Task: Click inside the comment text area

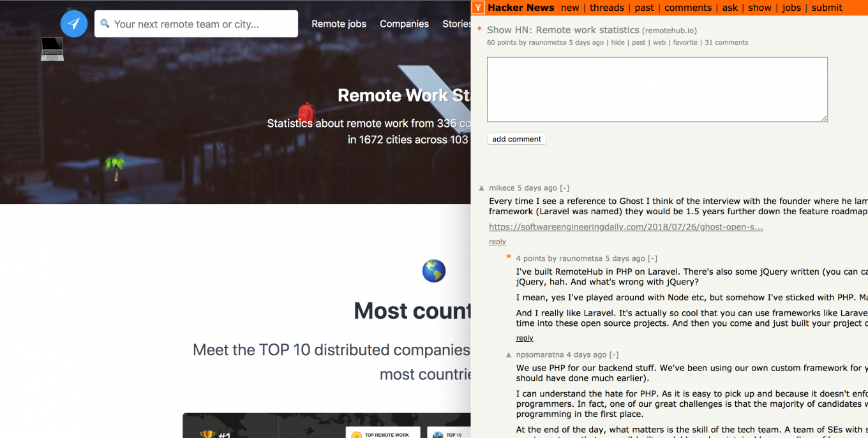Action: coord(657,89)
